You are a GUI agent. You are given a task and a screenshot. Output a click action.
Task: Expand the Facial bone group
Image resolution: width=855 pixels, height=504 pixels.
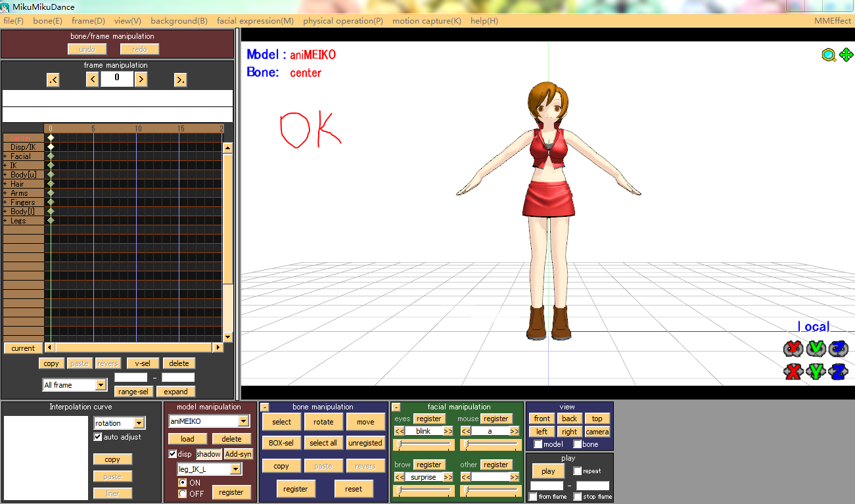pyautogui.click(x=5, y=156)
